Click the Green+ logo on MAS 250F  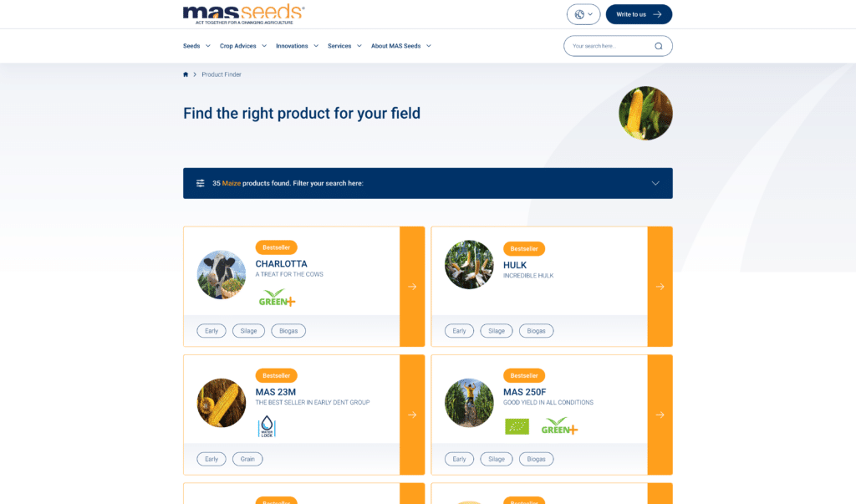pyautogui.click(x=559, y=426)
